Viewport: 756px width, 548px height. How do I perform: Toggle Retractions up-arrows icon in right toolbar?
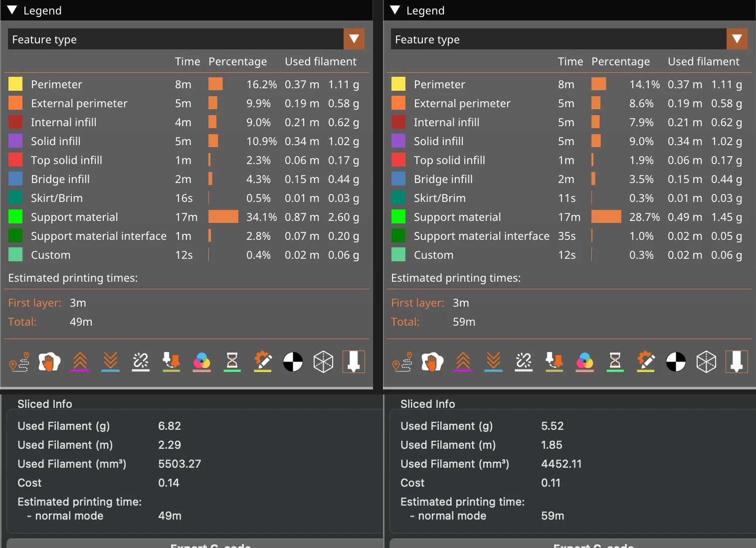[x=463, y=362]
